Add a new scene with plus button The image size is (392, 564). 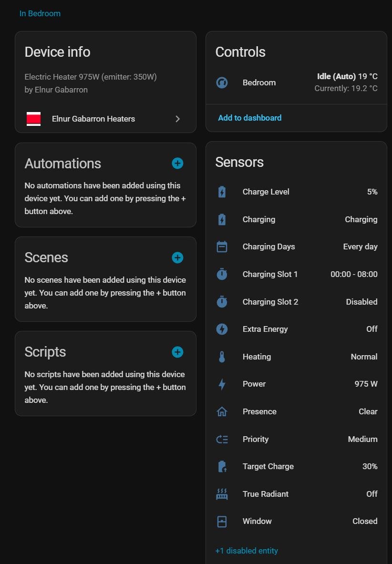pos(177,258)
